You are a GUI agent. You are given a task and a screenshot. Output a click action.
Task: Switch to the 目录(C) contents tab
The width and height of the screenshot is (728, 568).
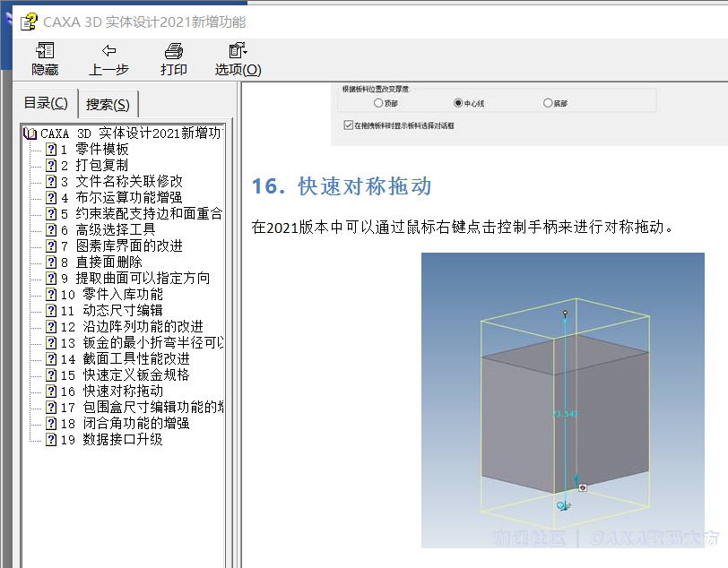[x=46, y=103]
